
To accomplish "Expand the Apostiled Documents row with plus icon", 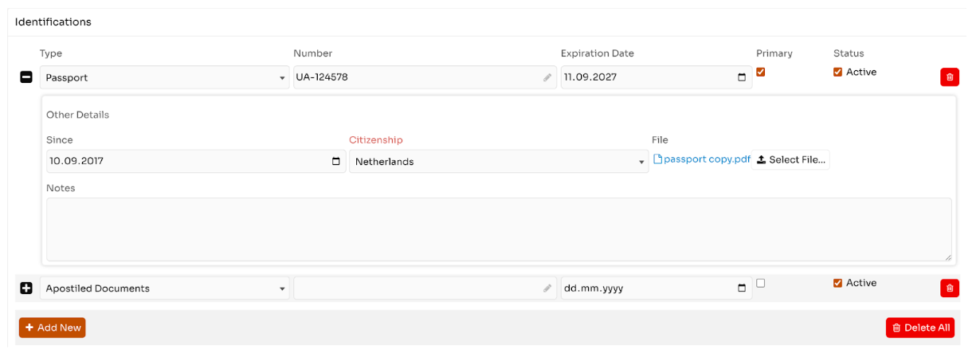I will (26, 288).
